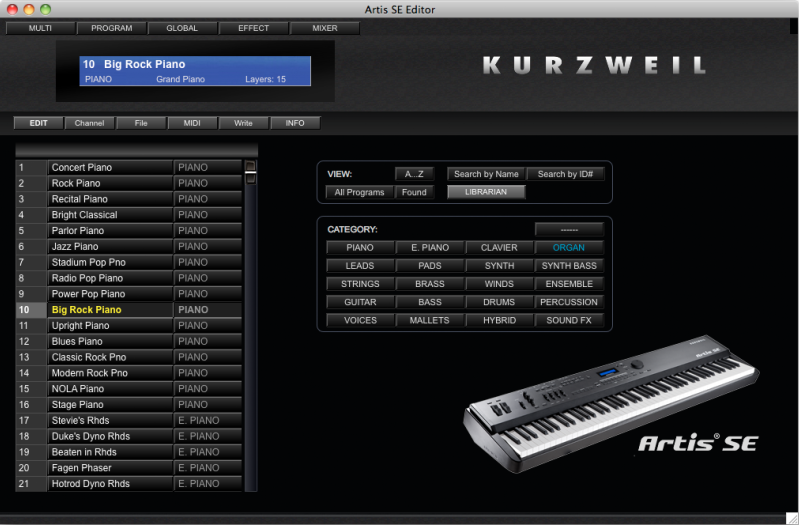Toggle the ORGAN category filter
Screen dimensions: 800x525
(x=569, y=248)
